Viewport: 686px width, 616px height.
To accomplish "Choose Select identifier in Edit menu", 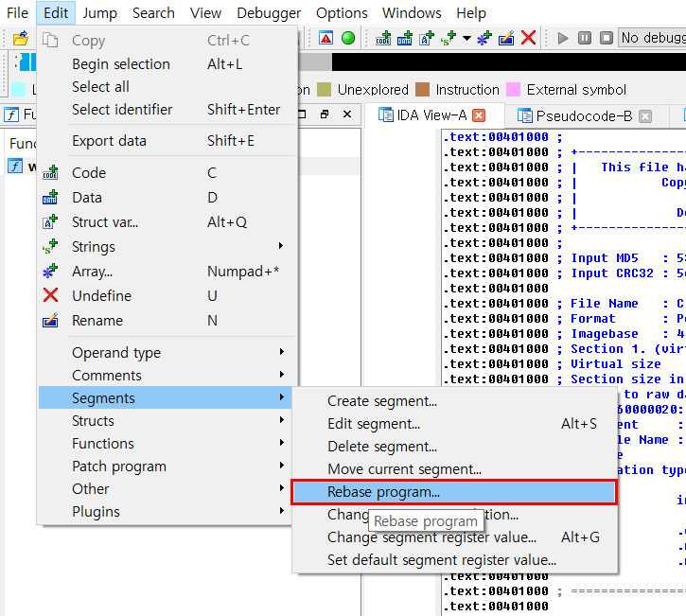I will point(167,110).
